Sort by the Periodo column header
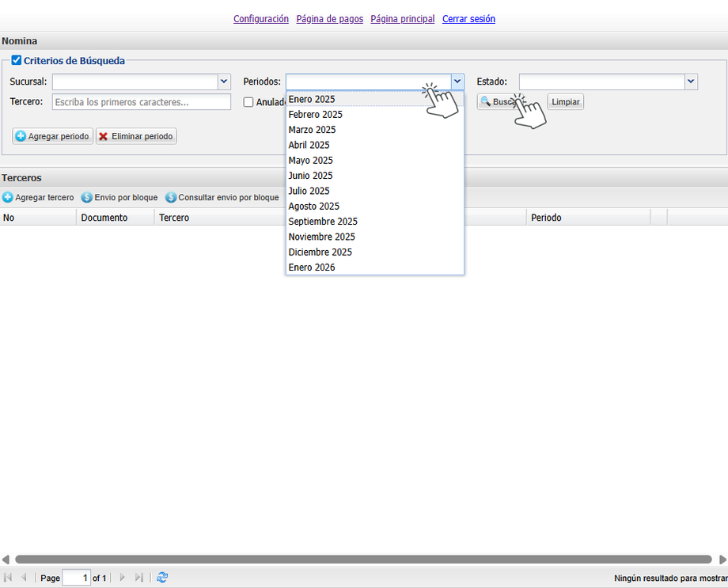Viewport: 728px width, 588px height. tap(588, 218)
